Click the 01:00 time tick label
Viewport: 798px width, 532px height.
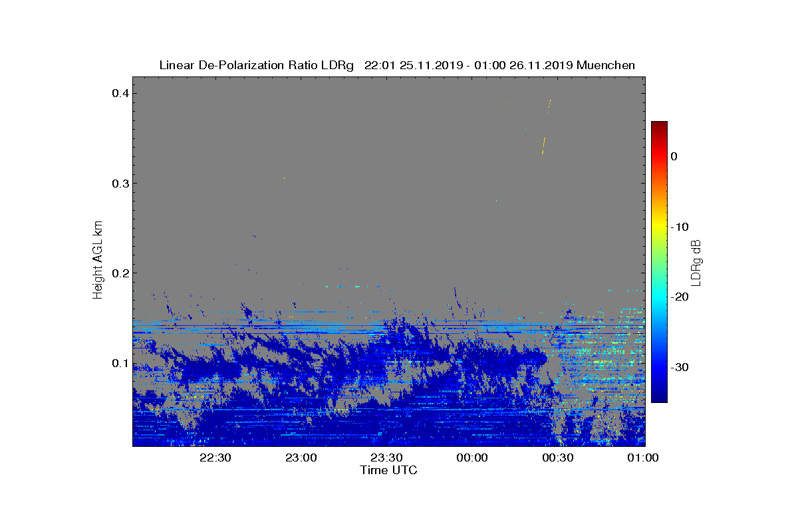click(x=644, y=458)
